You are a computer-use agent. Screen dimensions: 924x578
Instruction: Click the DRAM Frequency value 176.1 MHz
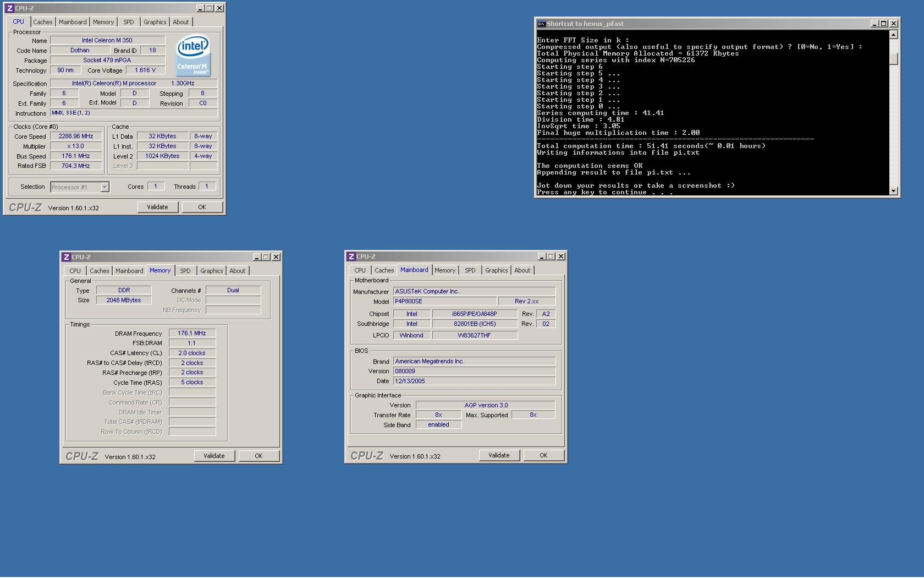192,333
